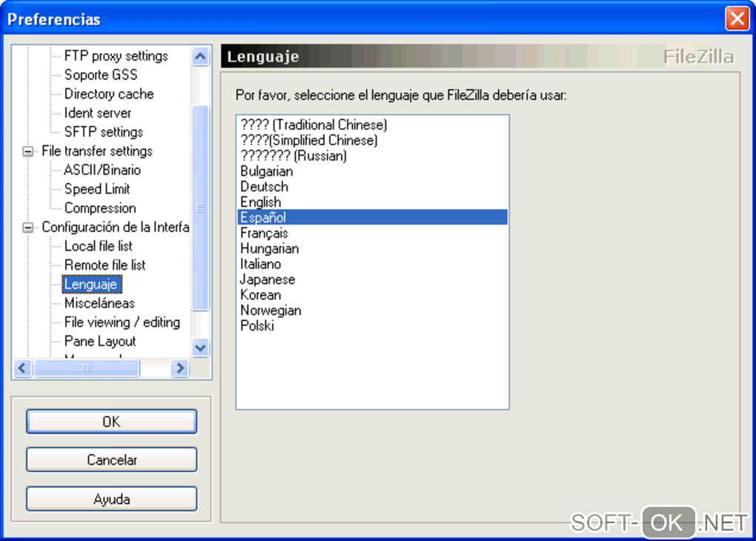The width and height of the screenshot is (756, 541).
Task: Select Korean in language list
Action: (372, 295)
